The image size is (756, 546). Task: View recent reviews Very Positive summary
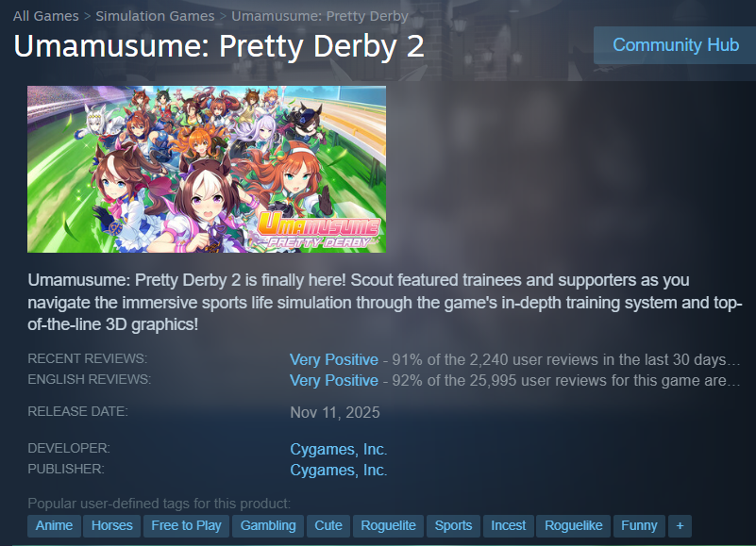click(x=334, y=359)
